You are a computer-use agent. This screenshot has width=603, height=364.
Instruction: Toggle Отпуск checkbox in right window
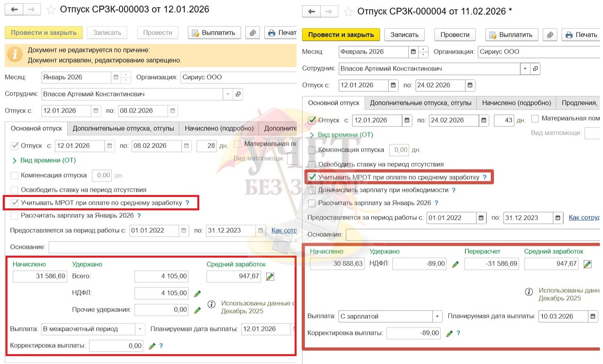pos(312,120)
